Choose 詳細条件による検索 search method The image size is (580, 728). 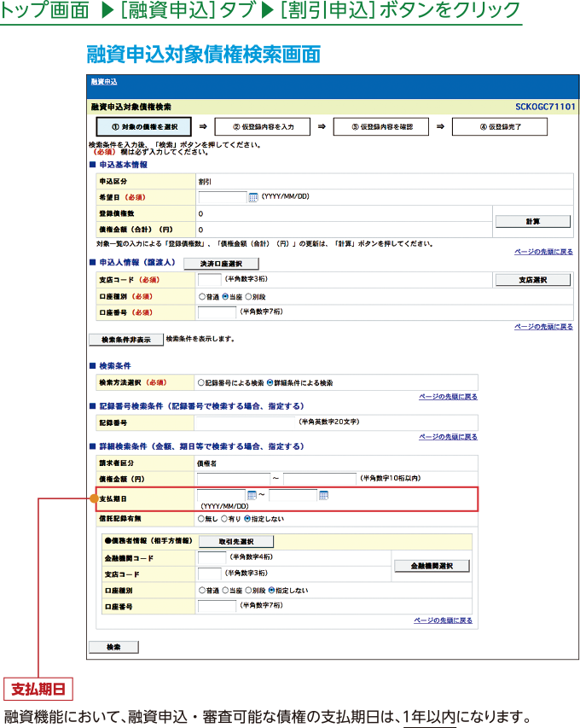(x=270, y=382)
